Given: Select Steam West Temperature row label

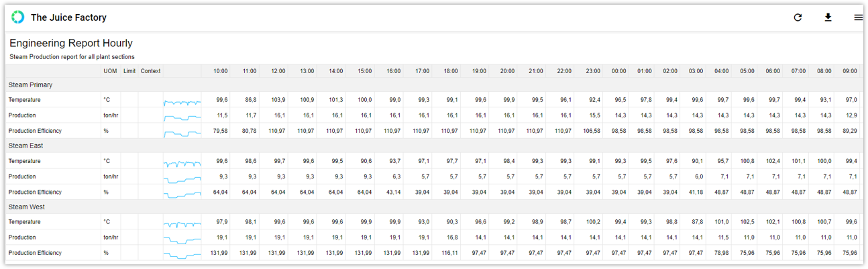Looking at the screenshot, I should 24,222.
